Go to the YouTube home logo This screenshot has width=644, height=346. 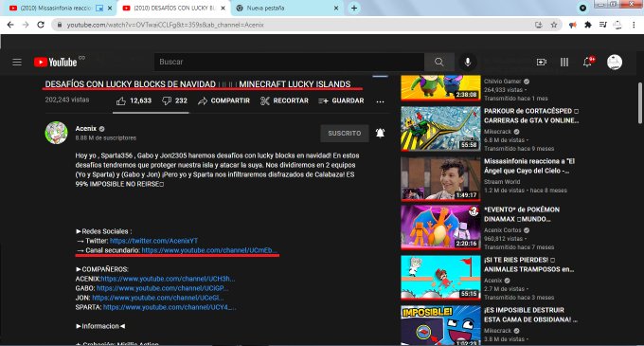pos(56,62)
